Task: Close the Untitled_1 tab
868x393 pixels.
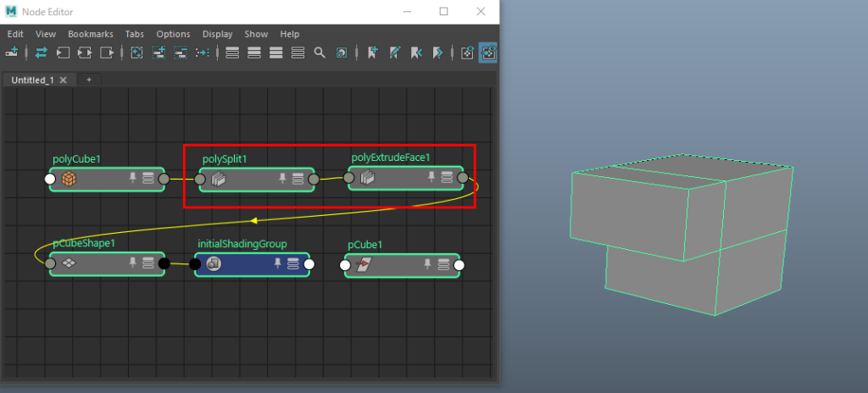Action: (63, 80)
